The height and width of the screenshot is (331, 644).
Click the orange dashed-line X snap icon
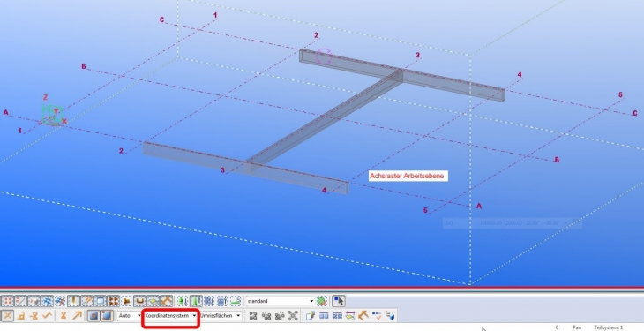pos(34,315)
